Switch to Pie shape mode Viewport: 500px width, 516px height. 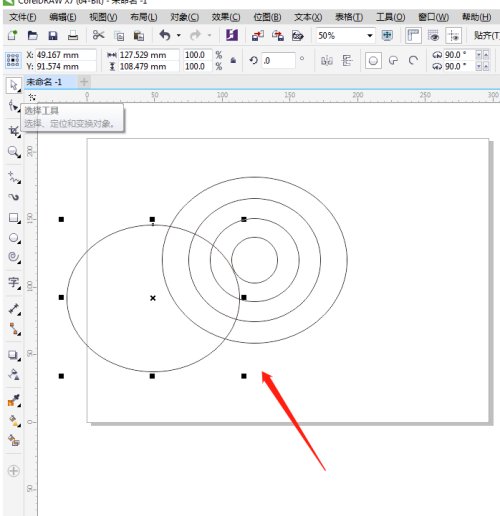[x=394, y=61]
